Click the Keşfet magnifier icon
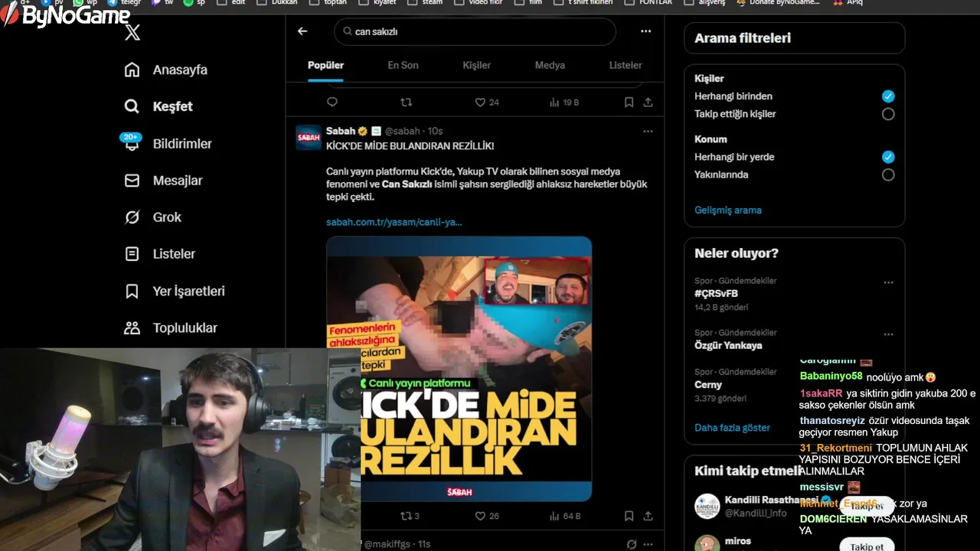Viewport: 980px width, 551px height. [132, 106]
